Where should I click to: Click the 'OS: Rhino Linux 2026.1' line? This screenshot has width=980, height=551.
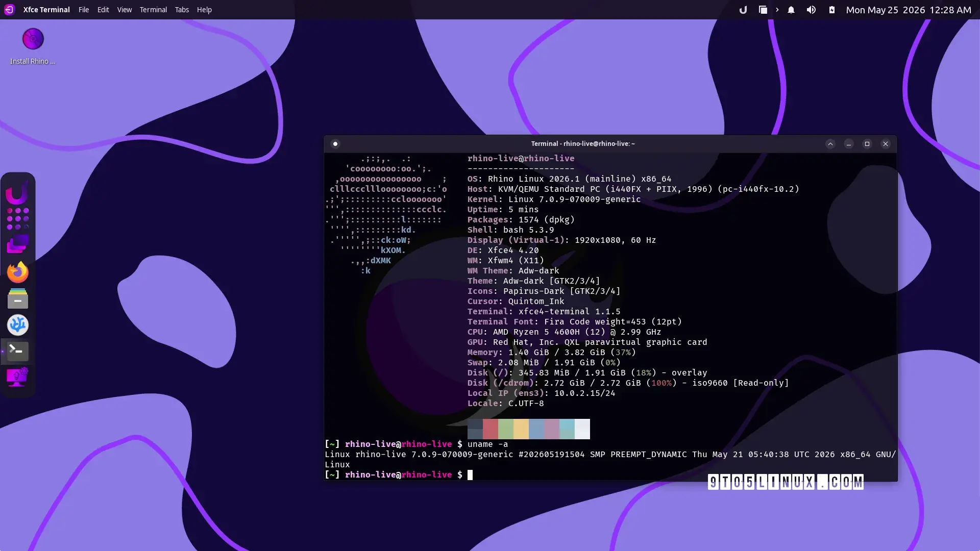[x=569, y=179]
